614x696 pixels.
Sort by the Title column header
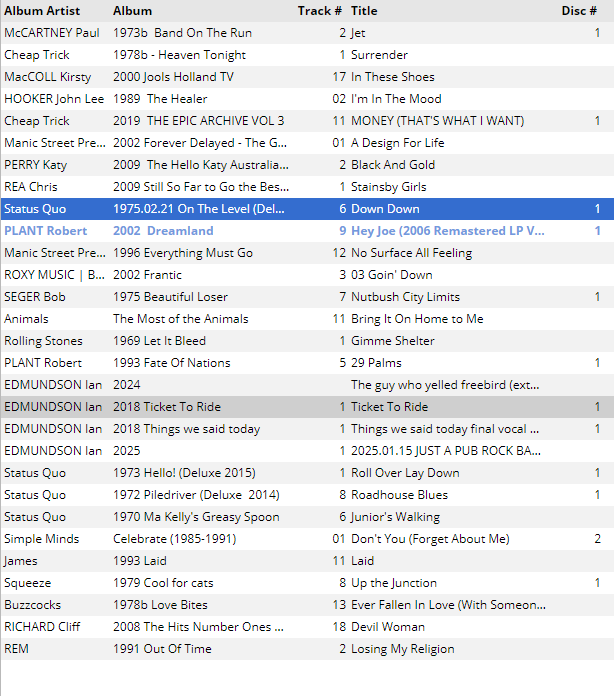(x=364, y=11)
